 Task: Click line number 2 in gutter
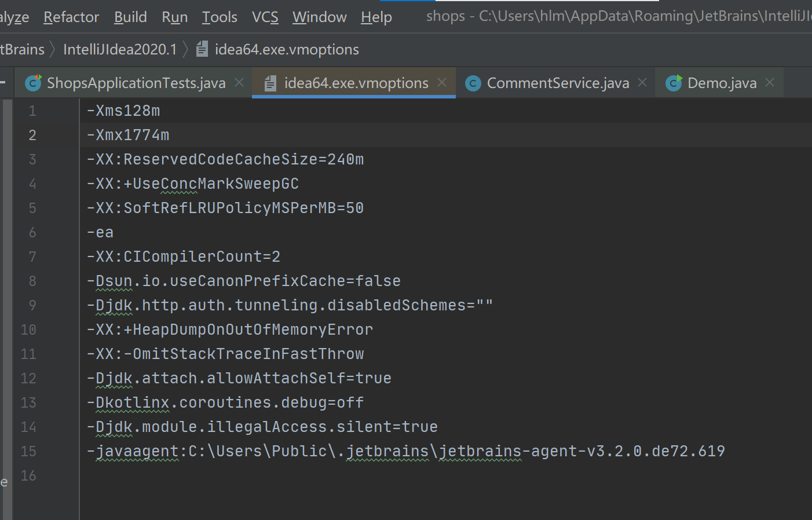[32, 135]
